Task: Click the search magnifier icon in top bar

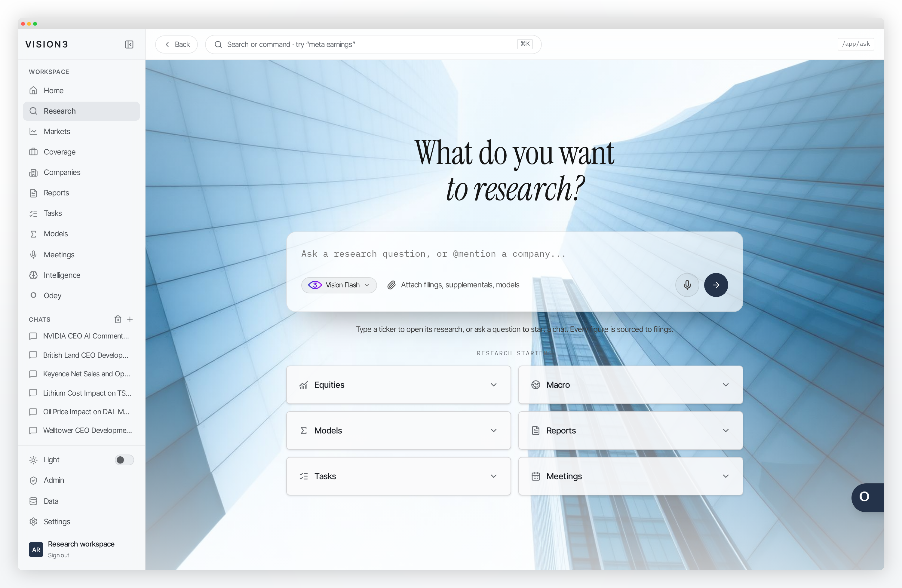Action: click(218, 44)
